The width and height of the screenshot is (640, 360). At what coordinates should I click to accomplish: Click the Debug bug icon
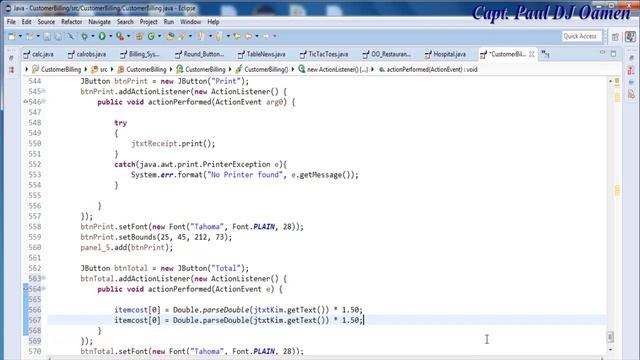point(84,36)
